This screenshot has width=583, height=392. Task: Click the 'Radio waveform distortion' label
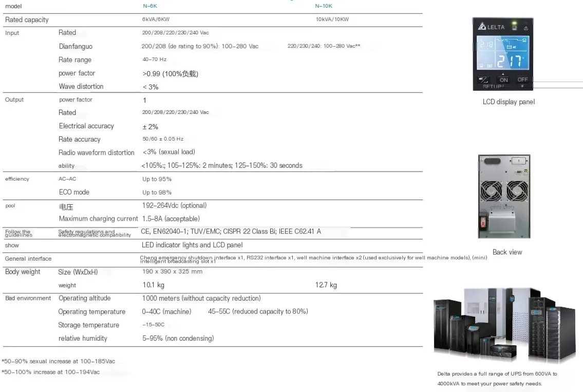[x=96, y=152]
